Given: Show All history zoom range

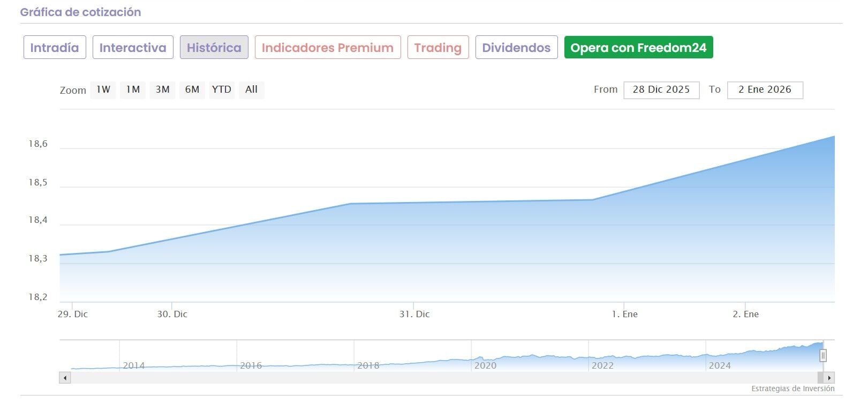Looking at the screenshot, I should (x=251, y=89).
